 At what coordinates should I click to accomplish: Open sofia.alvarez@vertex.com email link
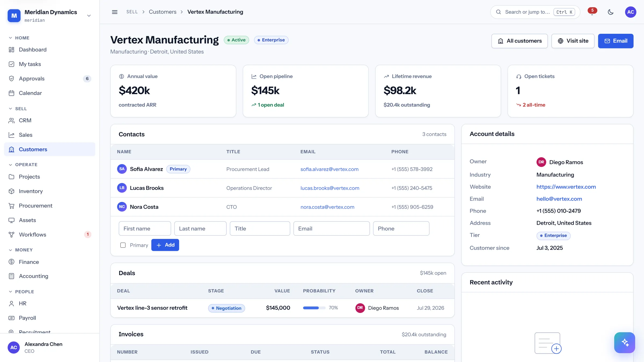pyautogui.click(x=330, y=169)
